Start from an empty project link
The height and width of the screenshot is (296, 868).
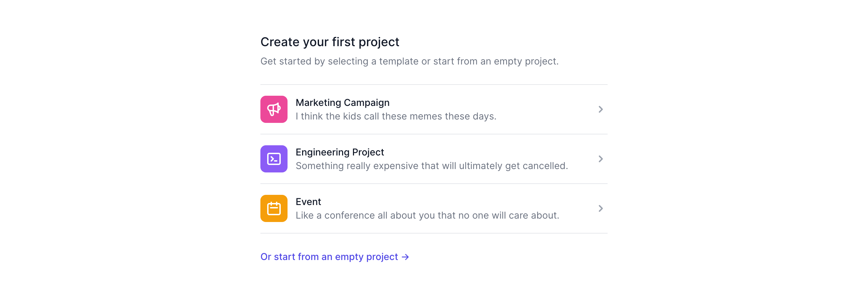[x=329, y=257]
